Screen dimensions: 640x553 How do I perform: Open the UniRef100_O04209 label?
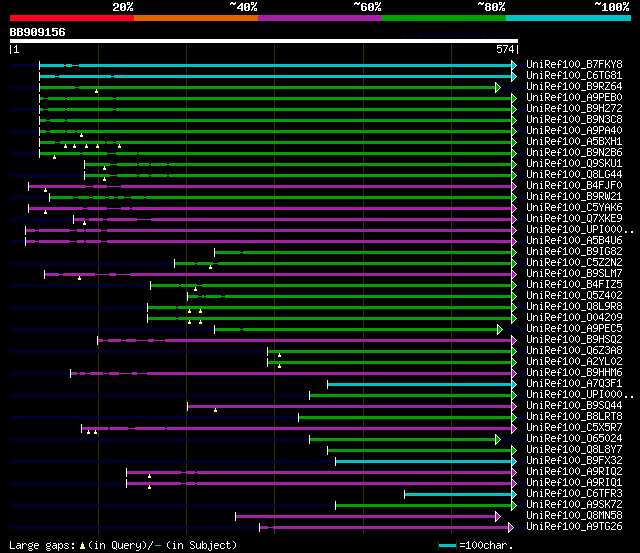574,318
